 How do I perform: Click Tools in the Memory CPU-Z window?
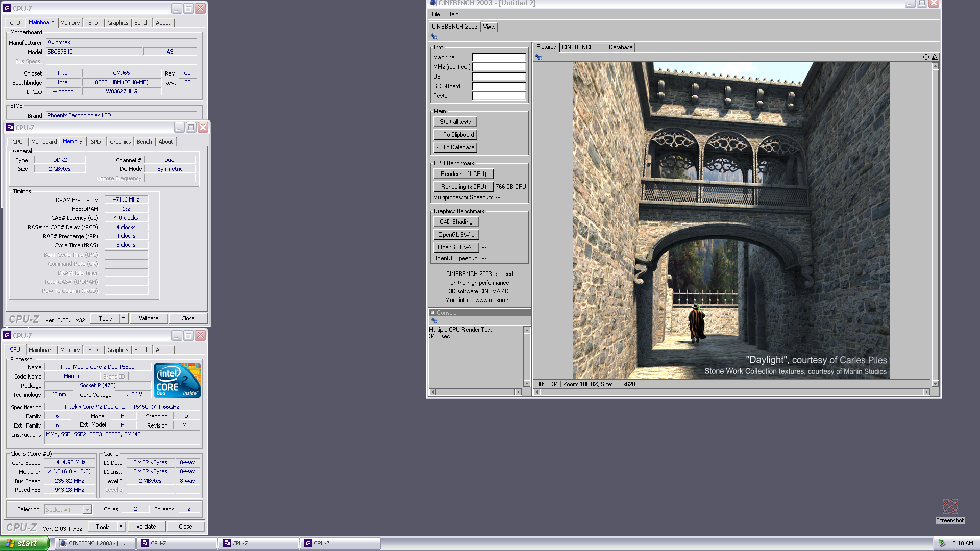click(x=106, y=318)
